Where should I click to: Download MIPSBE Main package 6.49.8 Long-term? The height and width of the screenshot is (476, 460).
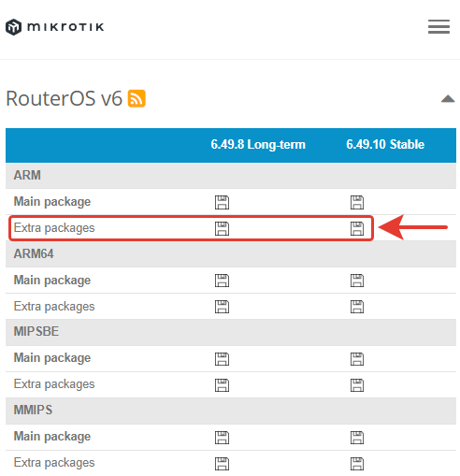pyautogui.click(x=222, y=359)
